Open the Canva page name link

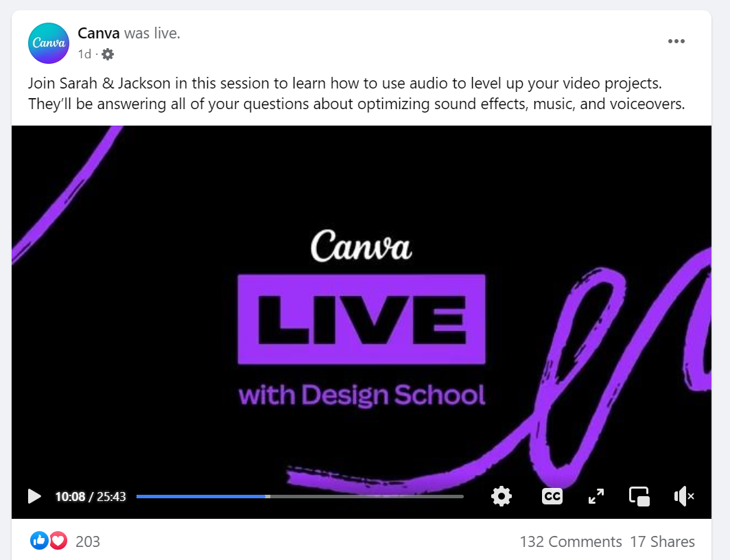point(98,33)
